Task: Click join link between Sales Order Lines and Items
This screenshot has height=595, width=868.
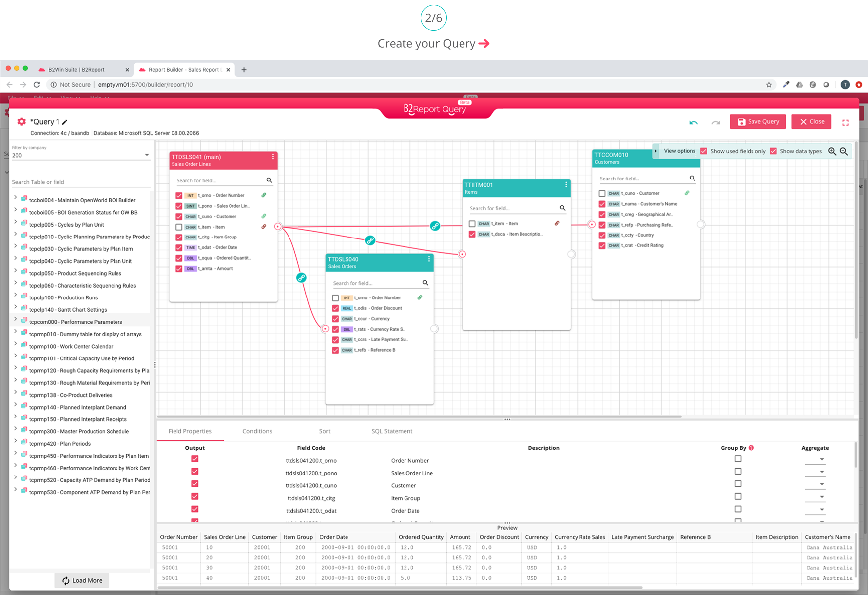Action: tap(435, 226)
